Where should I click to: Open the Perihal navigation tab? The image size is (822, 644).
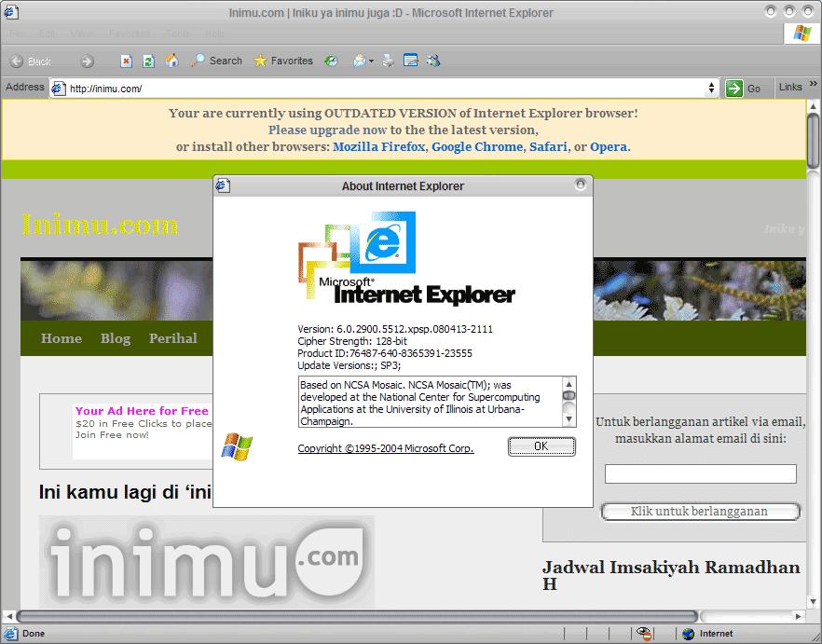[x=173, y=338]
